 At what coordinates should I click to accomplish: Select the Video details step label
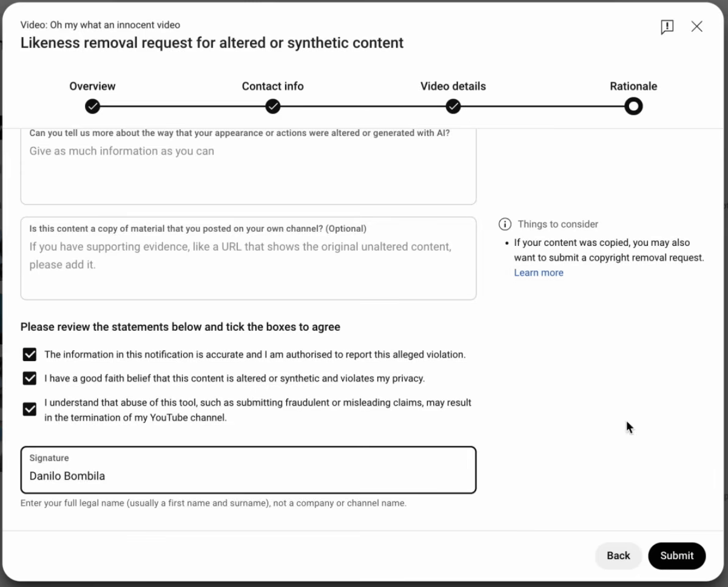[453, 86]
